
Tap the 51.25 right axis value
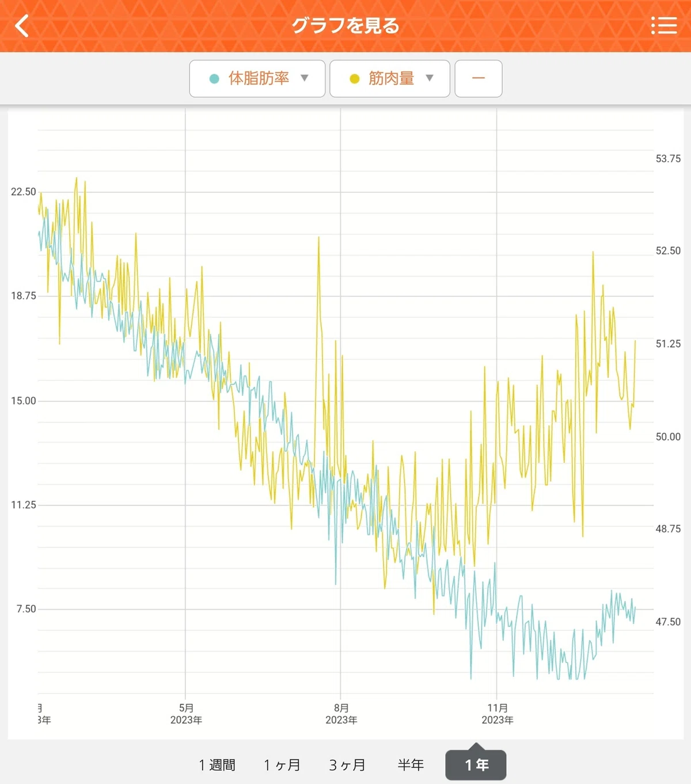pos(668,344)
